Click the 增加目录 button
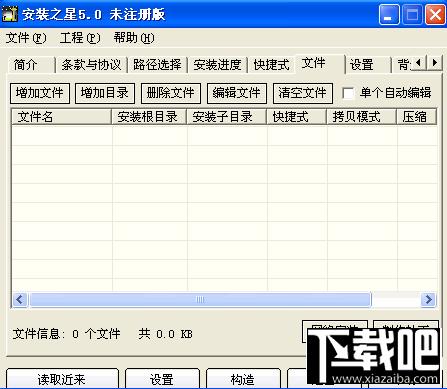 [x=105, y=93]
